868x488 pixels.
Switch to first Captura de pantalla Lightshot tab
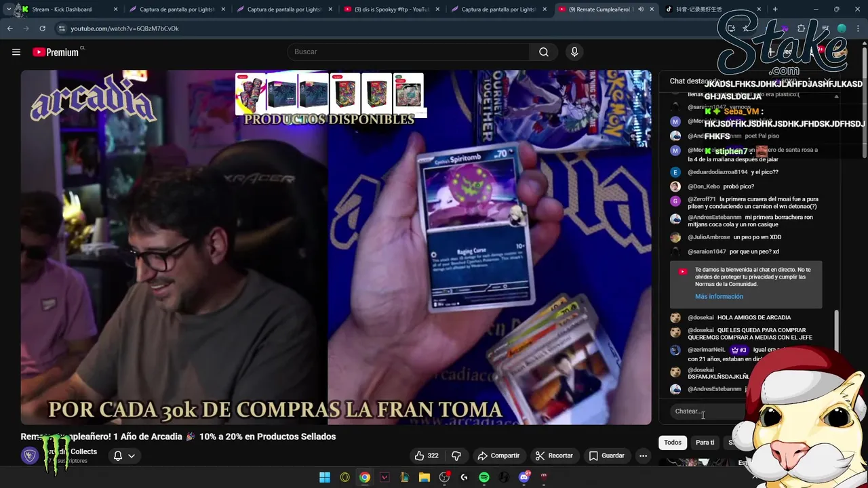[178, 9]
